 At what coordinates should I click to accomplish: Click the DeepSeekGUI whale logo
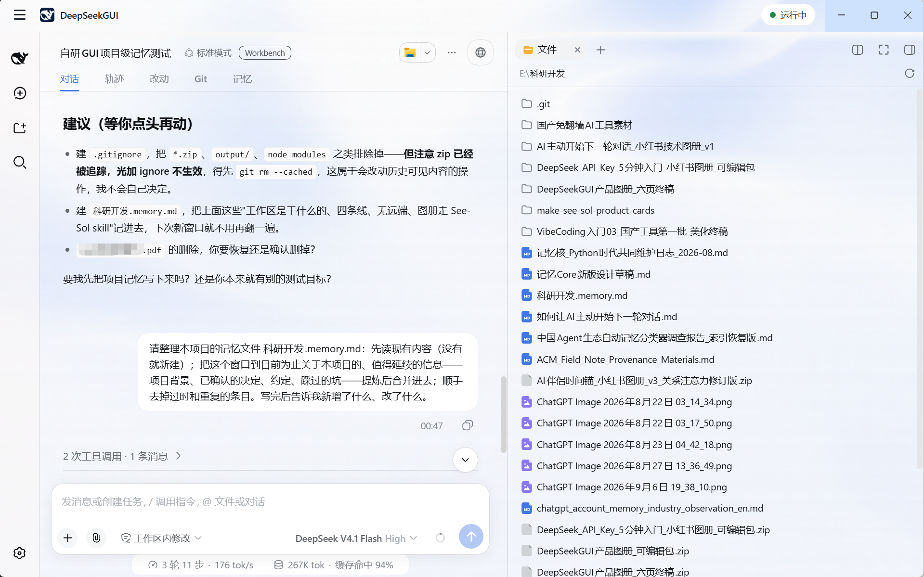coord(47,15)
